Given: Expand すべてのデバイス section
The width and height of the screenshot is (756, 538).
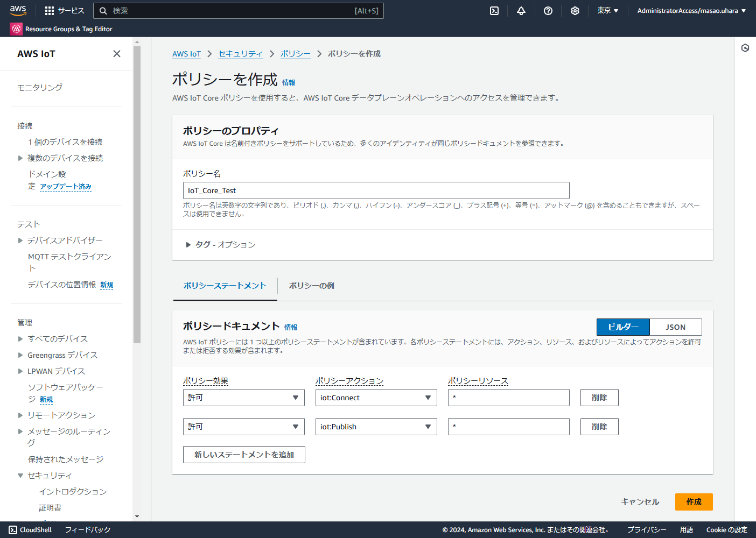Looking at the screenshot, I should [20, 339].
